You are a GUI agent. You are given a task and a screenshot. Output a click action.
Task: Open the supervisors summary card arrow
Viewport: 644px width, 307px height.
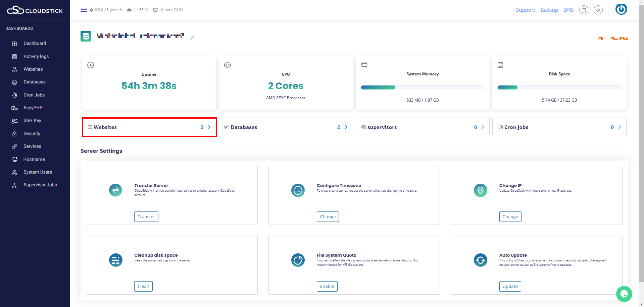coord(482,127)
